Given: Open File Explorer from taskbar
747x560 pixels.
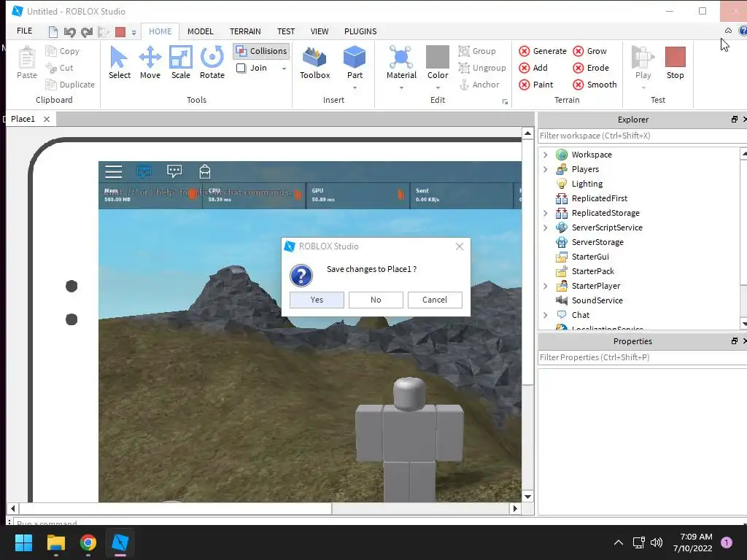Looking at the screenshot, I should (55, 542).
